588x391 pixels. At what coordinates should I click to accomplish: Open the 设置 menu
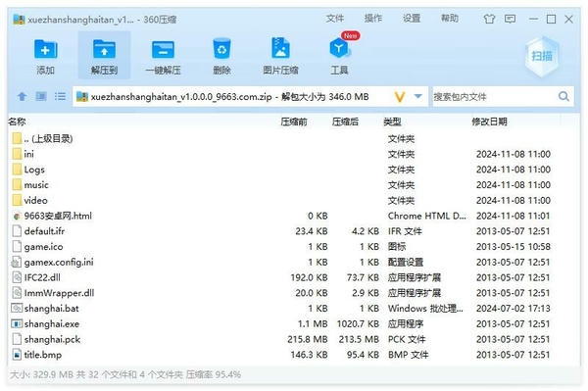[x=412, y=19]
